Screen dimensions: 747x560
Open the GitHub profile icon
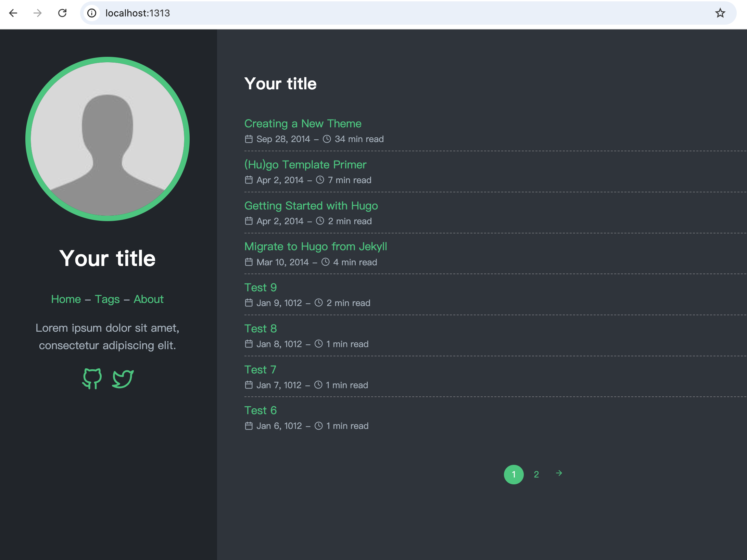[92, 379]
